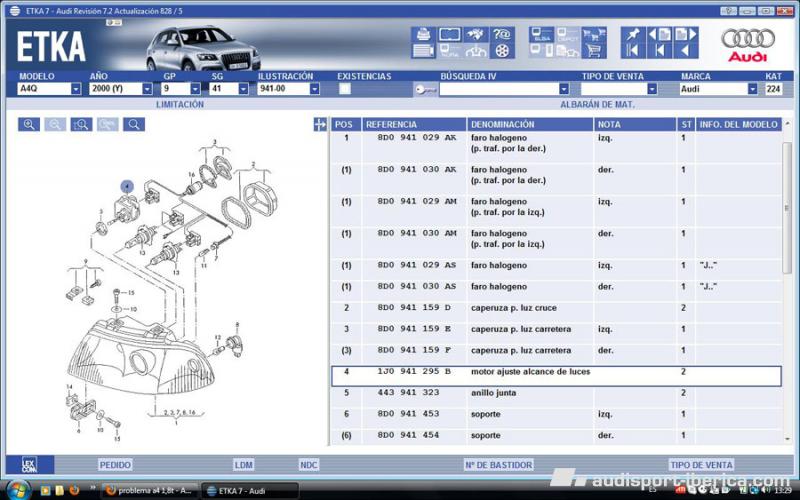
Task: Select soporte row 8D0 941 454
Action: point(556,436)
